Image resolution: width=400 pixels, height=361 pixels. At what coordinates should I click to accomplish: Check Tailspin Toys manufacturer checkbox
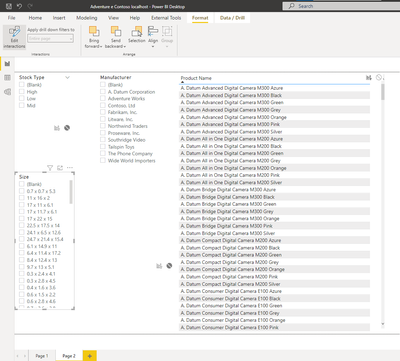point(103,146)
